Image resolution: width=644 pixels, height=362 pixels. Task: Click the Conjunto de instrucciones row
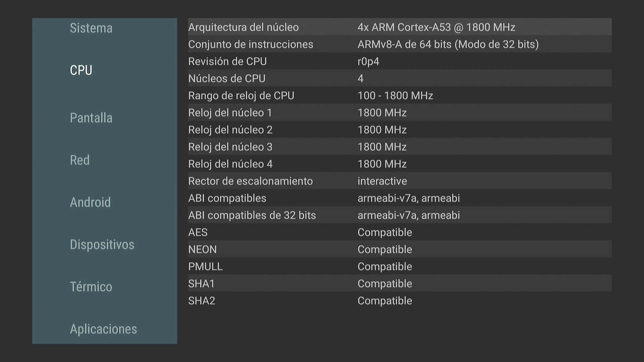399,44
